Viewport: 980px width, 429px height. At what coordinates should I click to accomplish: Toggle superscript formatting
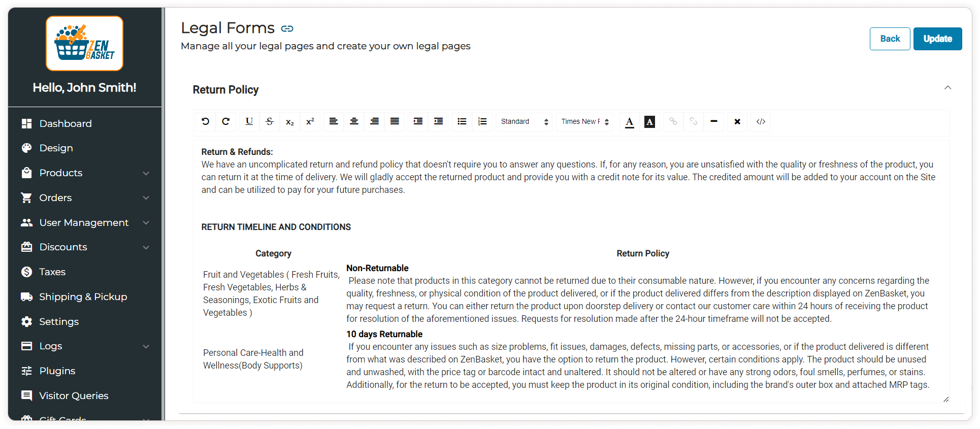coord(310,121)
